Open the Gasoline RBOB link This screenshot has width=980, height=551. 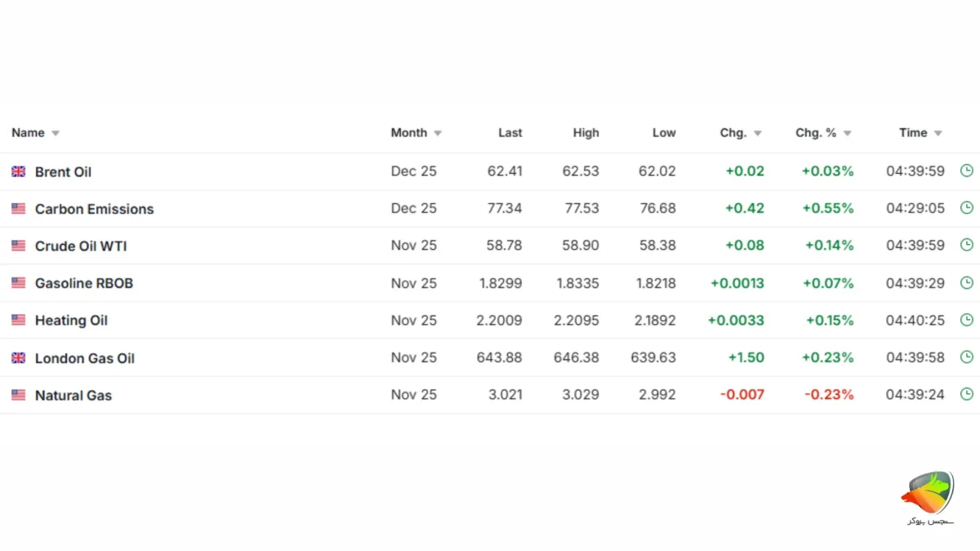[84, 283]
